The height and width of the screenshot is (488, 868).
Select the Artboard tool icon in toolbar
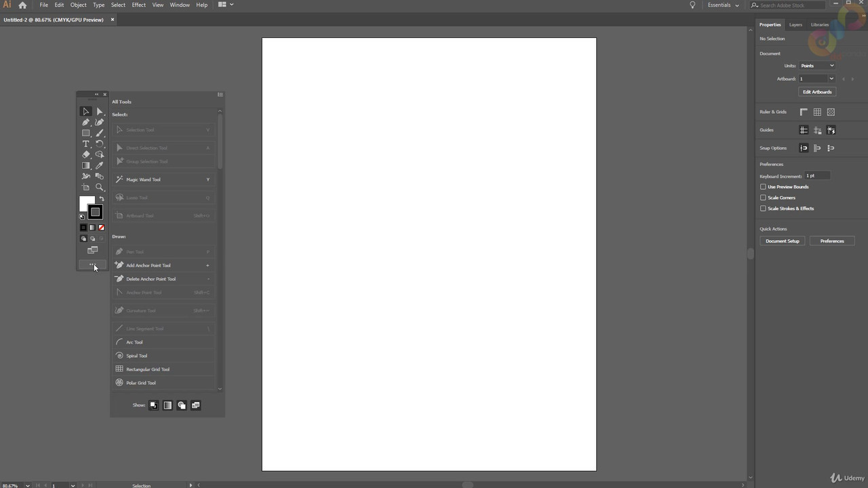click(85, 187)
